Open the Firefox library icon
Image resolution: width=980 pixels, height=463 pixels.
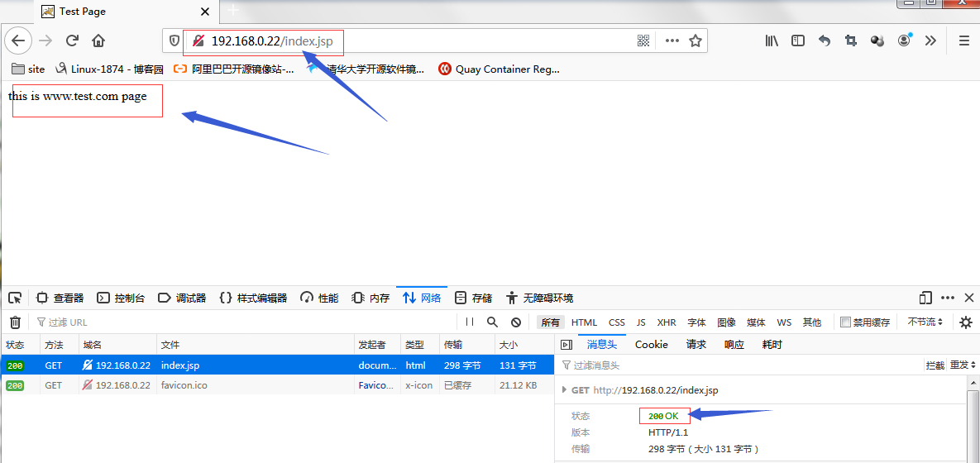pos(772,41)
